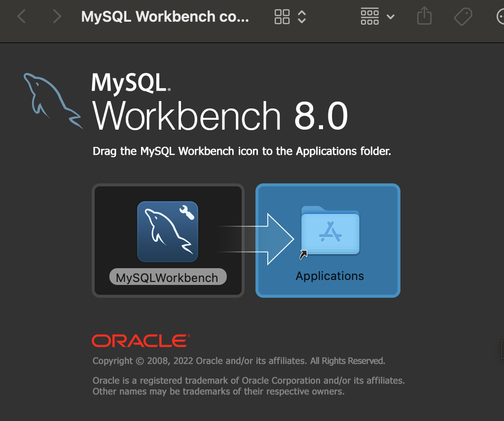The height and width of the screenshot is (421, 504).
Task: Click the copyright notice text
Action: pyautogui.click(x=238, y=360)
